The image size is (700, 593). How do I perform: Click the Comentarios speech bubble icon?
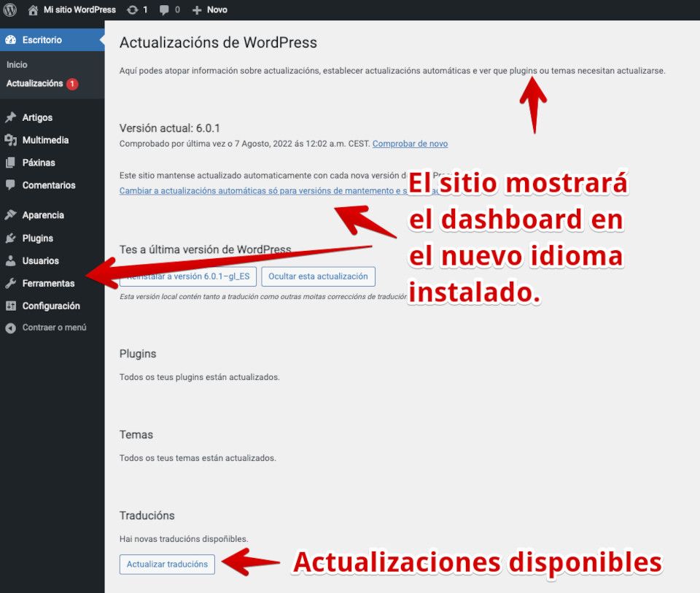click(x=11, y=185)
